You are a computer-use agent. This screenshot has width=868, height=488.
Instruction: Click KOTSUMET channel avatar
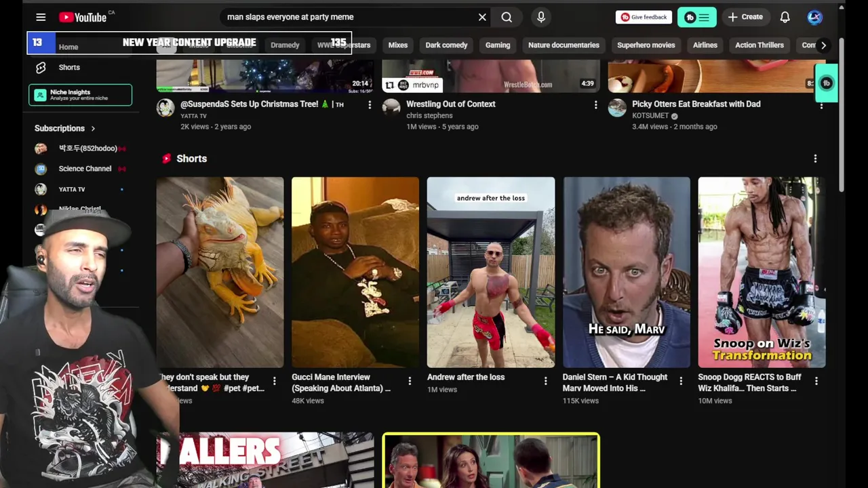coord(617,107)
